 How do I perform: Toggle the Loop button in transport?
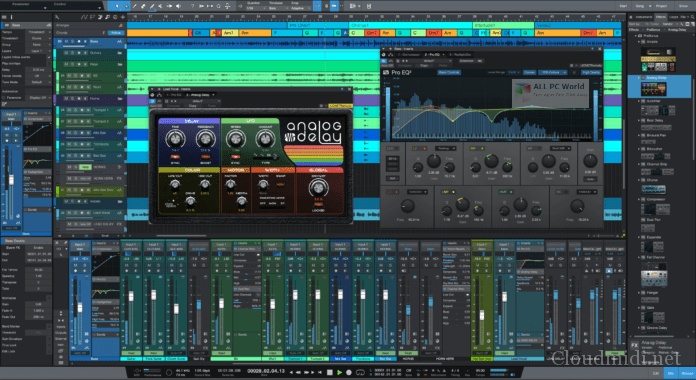pyautogui.click(x=360, y=372)
